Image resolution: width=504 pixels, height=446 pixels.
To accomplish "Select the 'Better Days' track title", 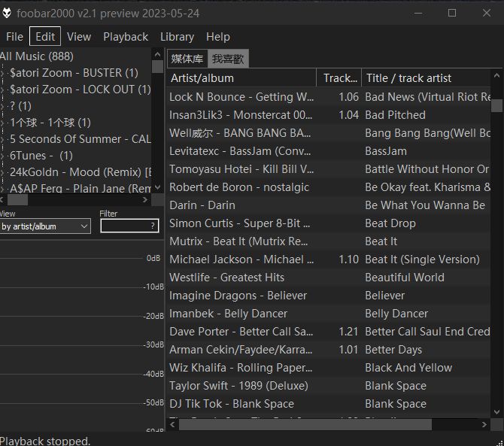I will 393,350.
